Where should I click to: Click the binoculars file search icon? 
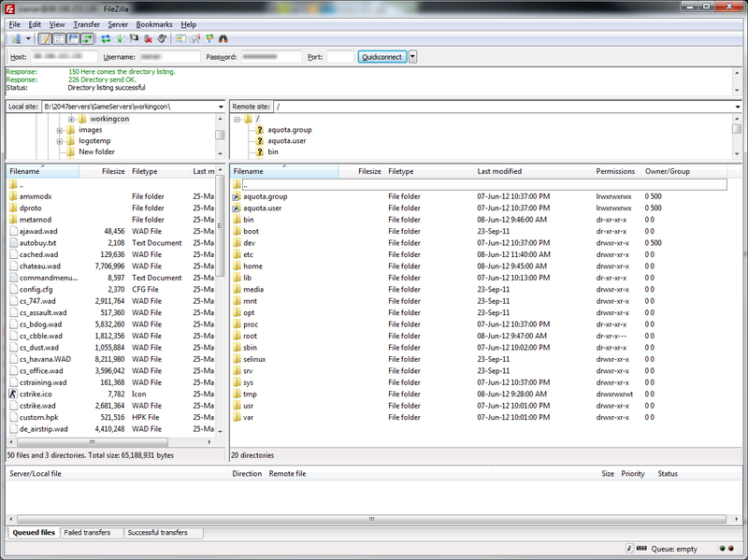coord(223,38)
